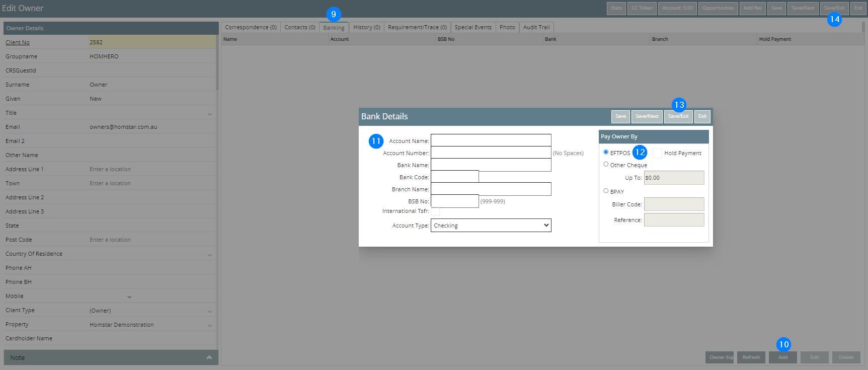
Task: Open the Opportunities toolbar button
Action: coord(718,8)
